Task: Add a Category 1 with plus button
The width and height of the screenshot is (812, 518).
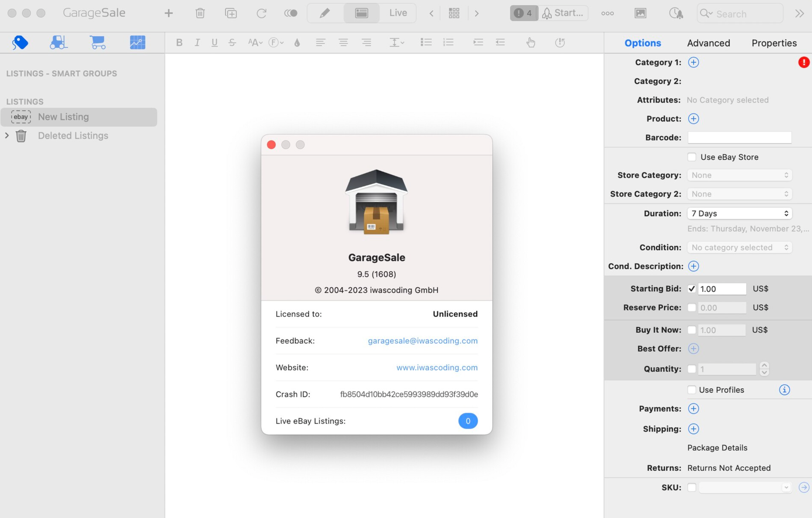Action: [693, 62]
